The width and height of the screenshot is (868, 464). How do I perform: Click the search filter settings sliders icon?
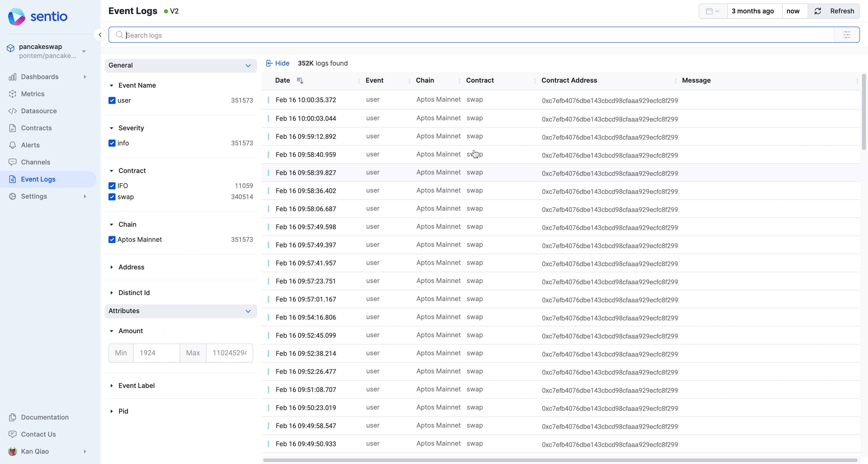(x=846, y=35)
